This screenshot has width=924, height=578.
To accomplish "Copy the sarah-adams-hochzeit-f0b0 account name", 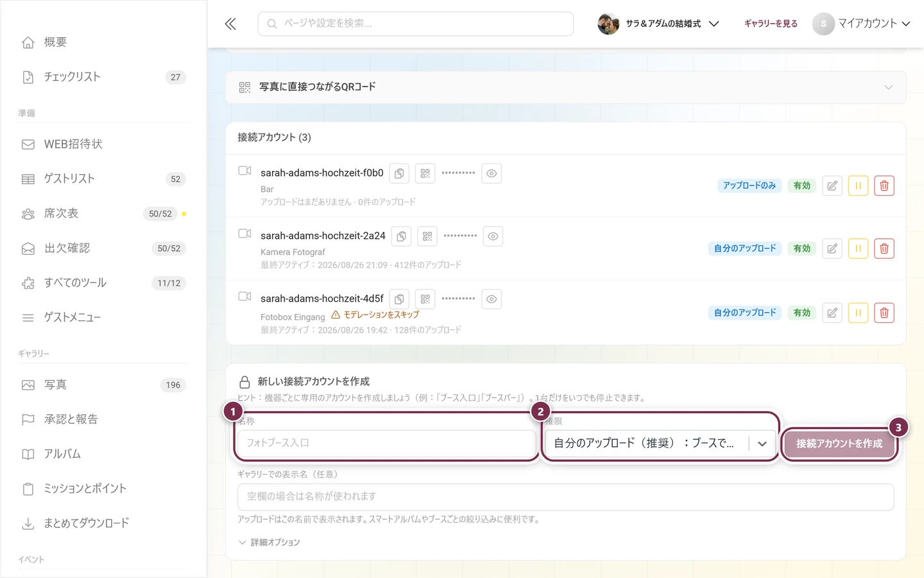I will pos(399,173).
